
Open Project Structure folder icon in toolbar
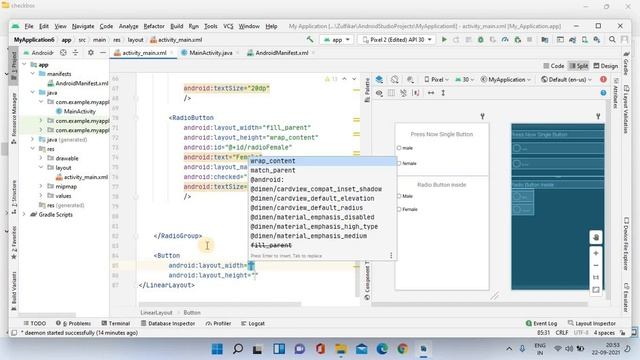pos(544,40)
